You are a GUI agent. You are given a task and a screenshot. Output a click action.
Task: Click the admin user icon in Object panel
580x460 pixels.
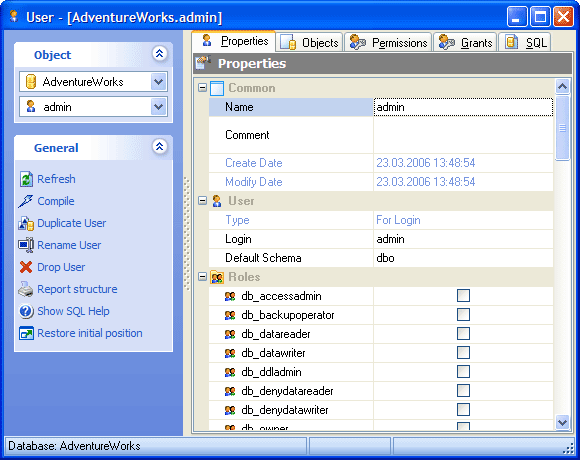(x=31, y=107)
